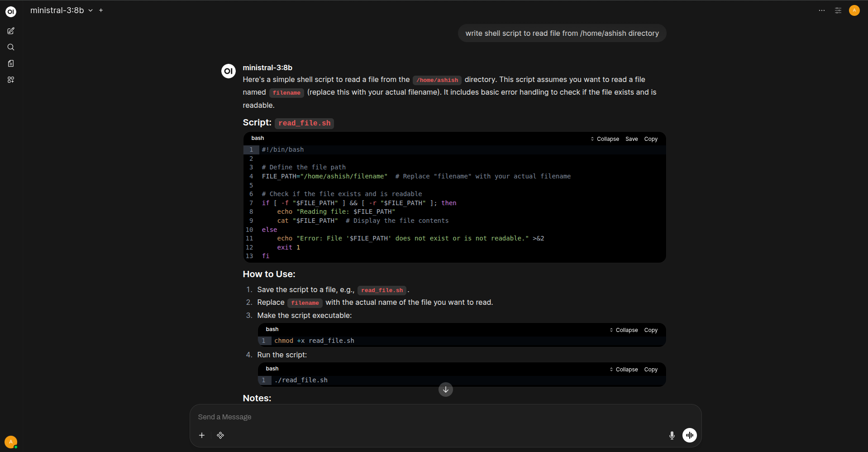Viewport: 868px width, 452px height.
Task: Save the read_file.sh script block
Action: pyautogui.click(x=632, y=139)
